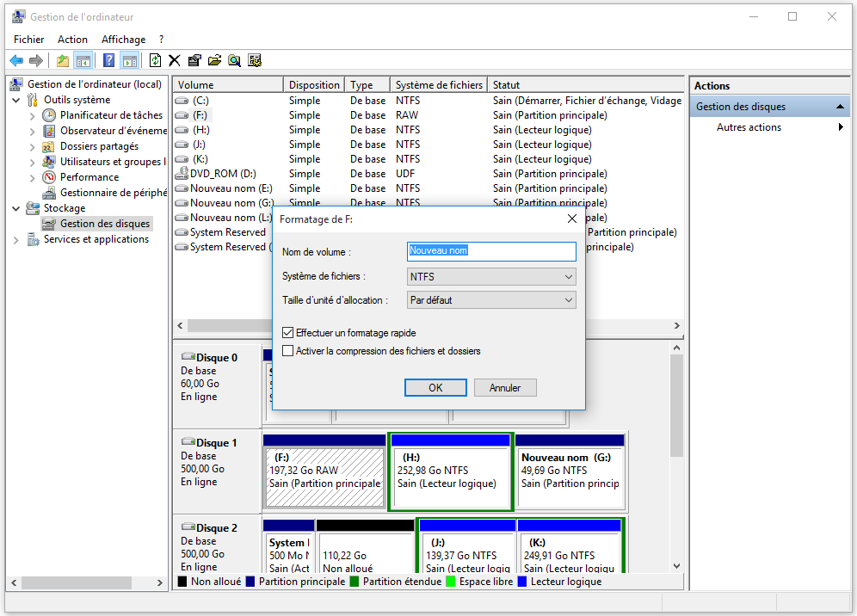This screenshot has height=616, width=857.
Task: Click the (C:) volume drive icon
Action: 182,101
